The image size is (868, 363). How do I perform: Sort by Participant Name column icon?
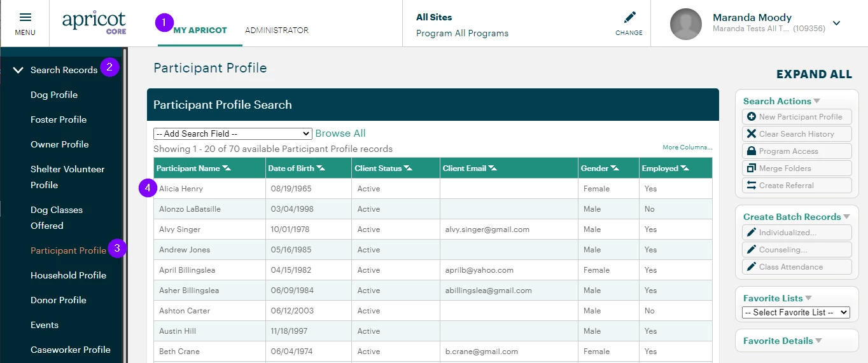click(227, 168)
